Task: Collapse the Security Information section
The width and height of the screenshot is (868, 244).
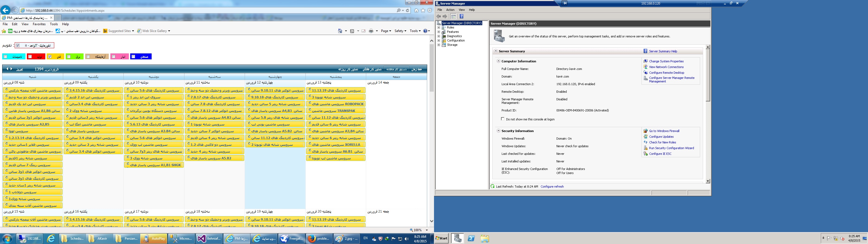Action: [498, 131]
